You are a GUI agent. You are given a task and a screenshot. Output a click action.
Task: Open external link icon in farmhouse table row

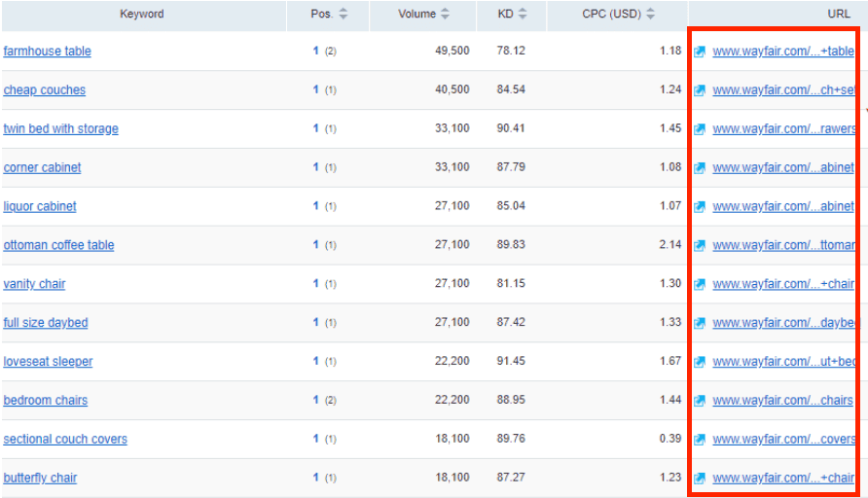click(700, 52)
